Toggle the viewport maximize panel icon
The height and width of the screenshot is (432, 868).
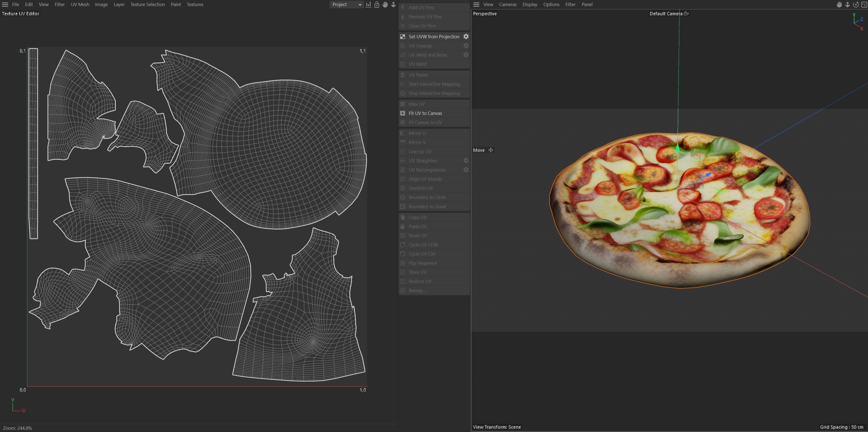tap(864, 4)
